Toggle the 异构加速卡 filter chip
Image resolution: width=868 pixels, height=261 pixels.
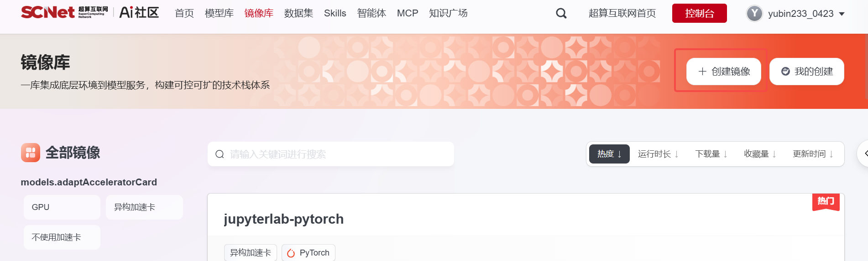(x=144, y=207)
